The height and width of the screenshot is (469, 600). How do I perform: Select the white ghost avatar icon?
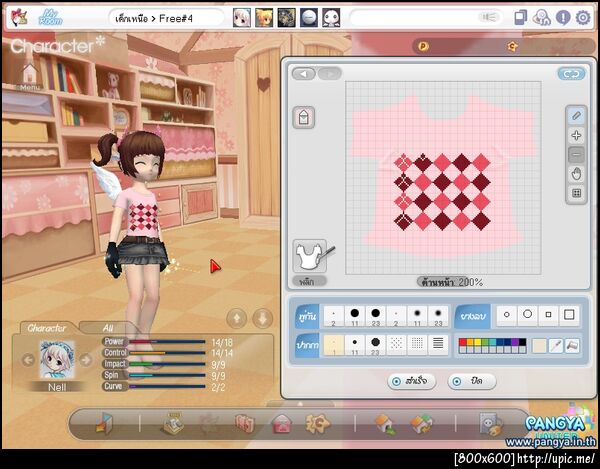pos(331,18)
